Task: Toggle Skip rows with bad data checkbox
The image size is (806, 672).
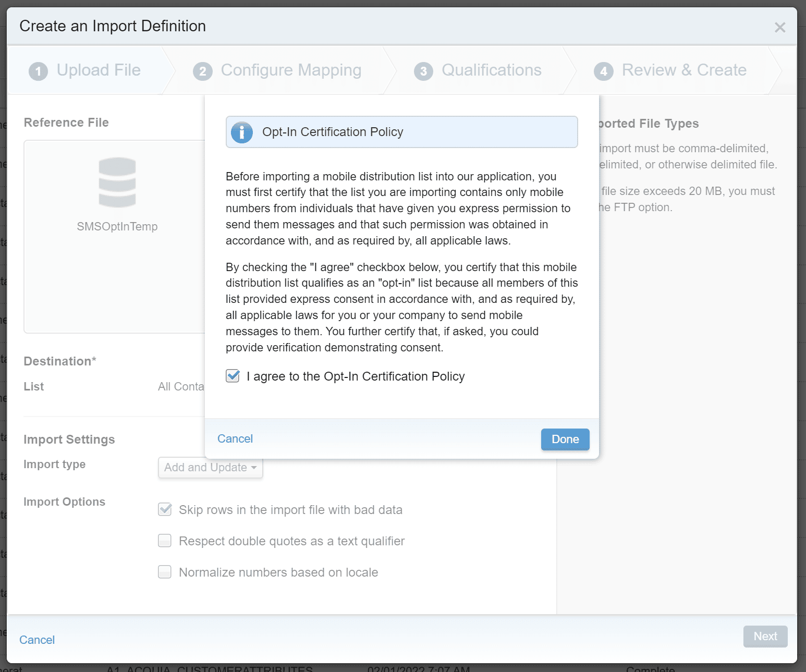Action: point(165,509)
